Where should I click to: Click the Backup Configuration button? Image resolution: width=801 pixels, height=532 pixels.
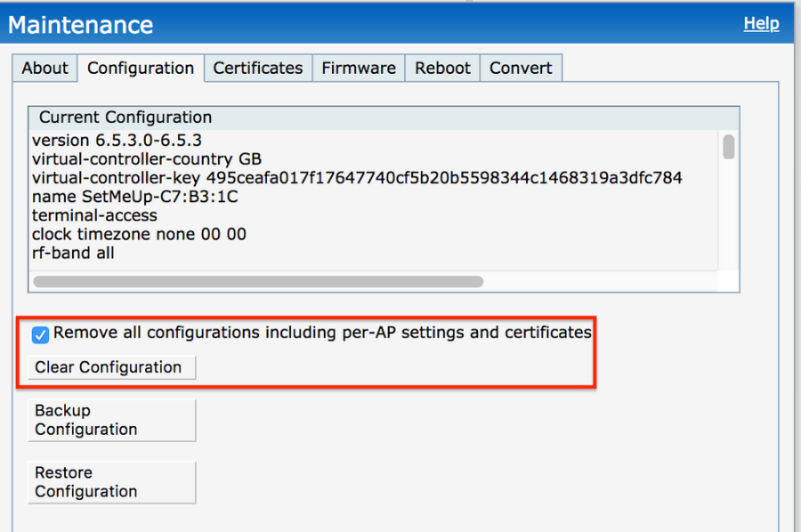(111, 420)
